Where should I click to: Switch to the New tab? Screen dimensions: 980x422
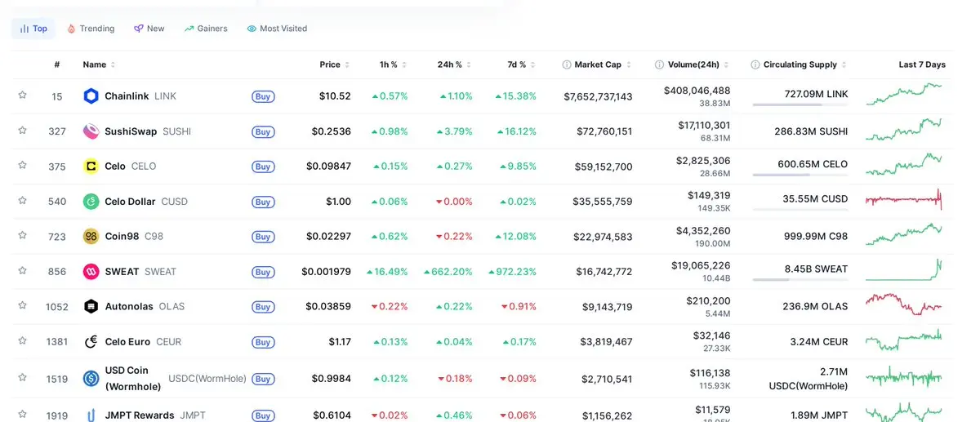pyautogui.click(x=149, y=29)
